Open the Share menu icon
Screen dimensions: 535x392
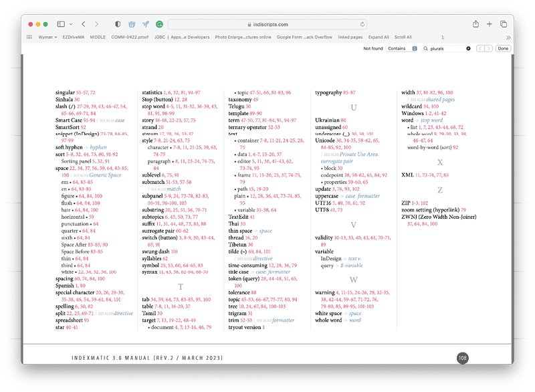475,24
